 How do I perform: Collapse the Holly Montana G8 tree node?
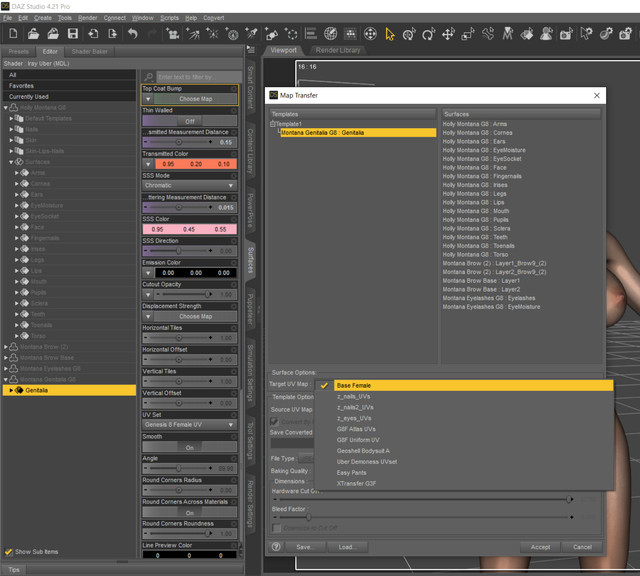[x=6, y=108]
